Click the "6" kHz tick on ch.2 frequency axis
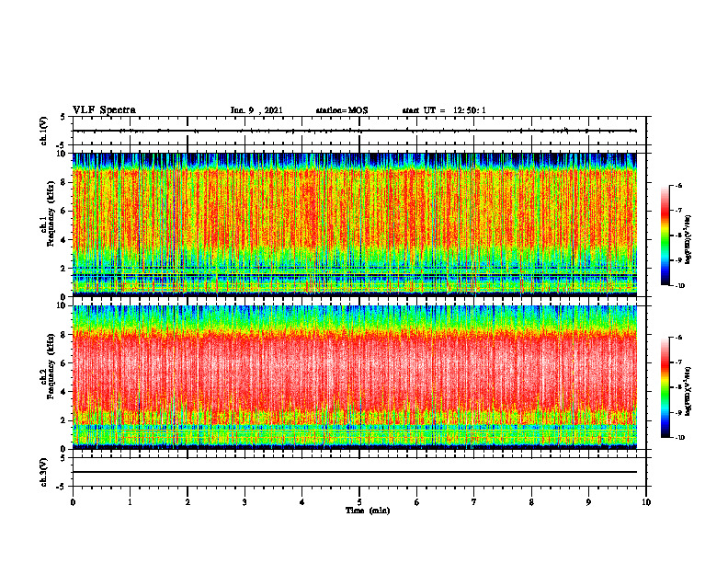728x563 pixels. tap(63, 363)
